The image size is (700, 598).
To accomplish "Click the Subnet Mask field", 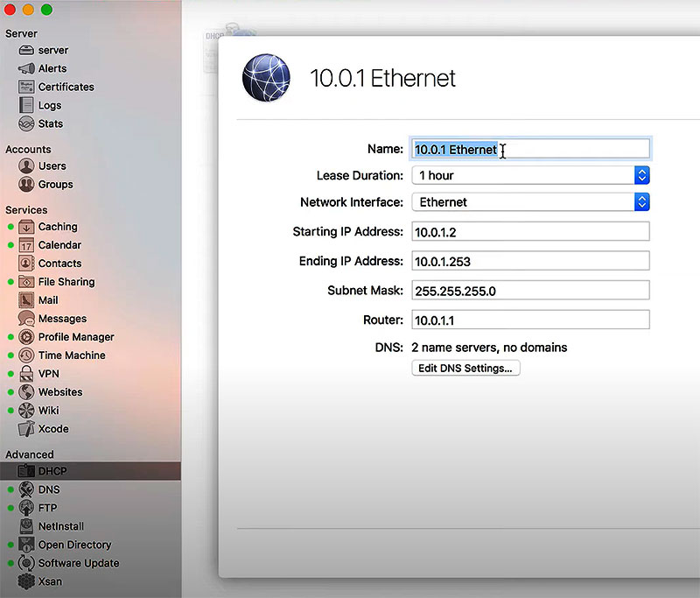I will point(530,291).
